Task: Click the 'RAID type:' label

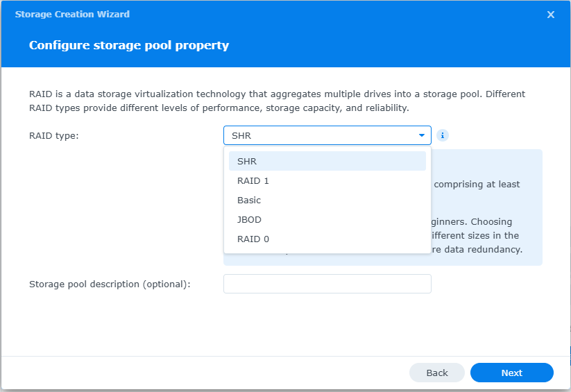Action: [x=54, y=136]
